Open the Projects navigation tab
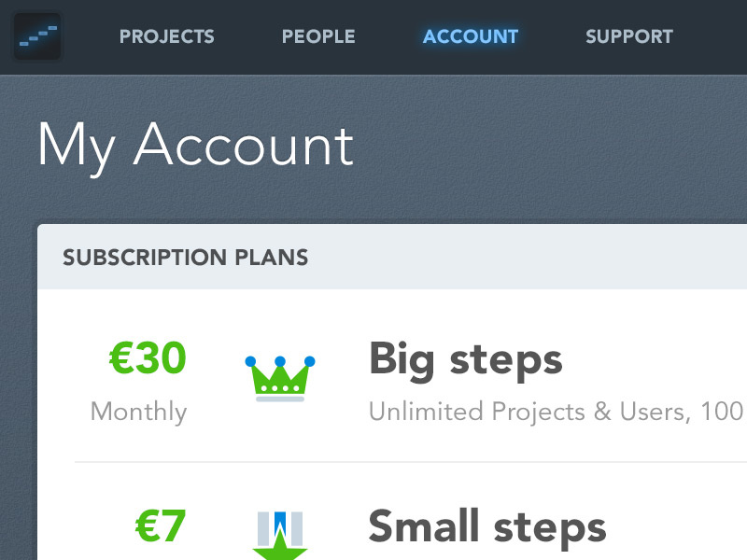 [x=167, y=37]
